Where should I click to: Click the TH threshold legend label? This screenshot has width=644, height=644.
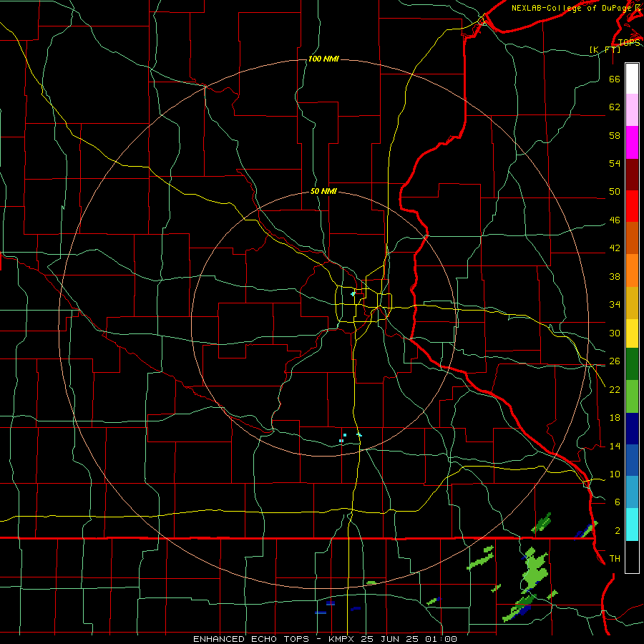[615, 558]
